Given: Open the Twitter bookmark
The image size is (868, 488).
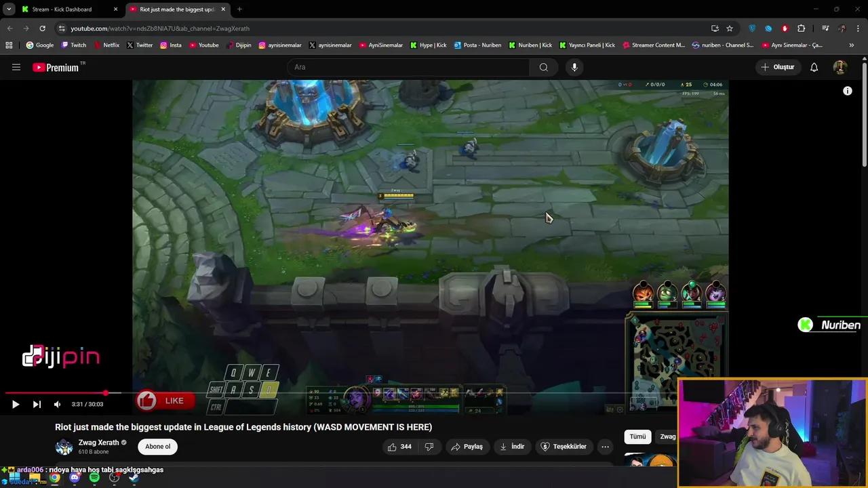Looking at the screenshot, I should (x=140, y=45).
